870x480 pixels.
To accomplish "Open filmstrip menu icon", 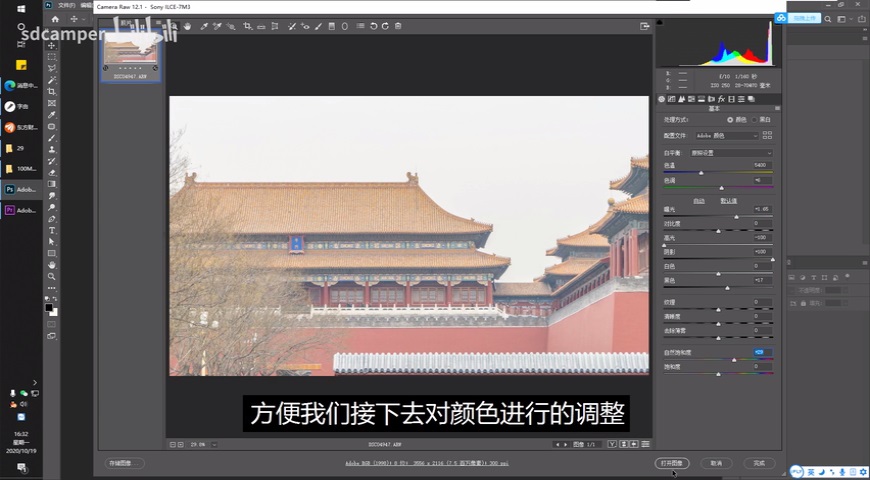I will [x=158, y=23].
